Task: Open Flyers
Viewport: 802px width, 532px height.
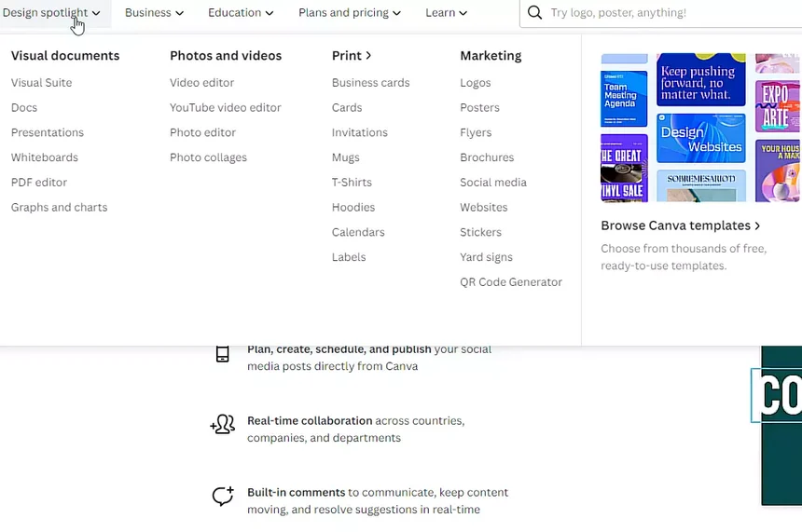Action: (x=476, y=132)
